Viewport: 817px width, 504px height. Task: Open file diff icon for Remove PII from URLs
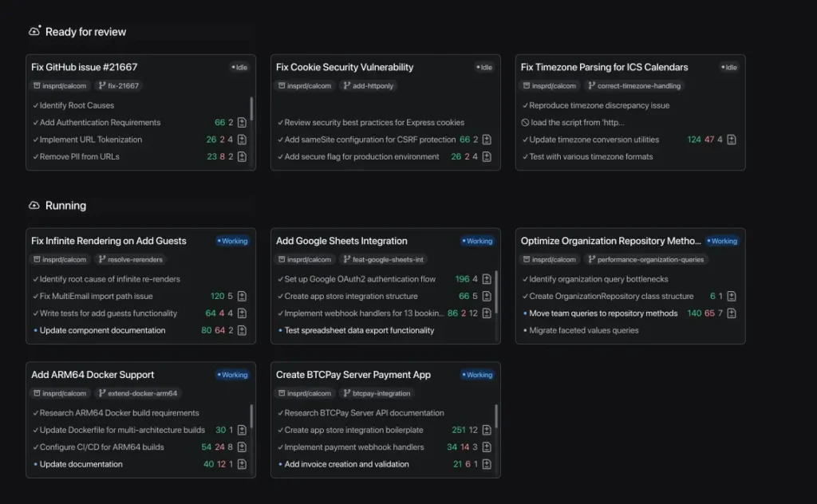[x=242, y=157]
